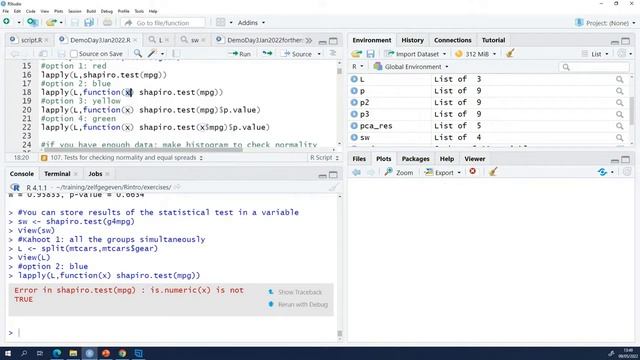
Task: Click the print icon in the main toolbar
Action: point(107,22)
